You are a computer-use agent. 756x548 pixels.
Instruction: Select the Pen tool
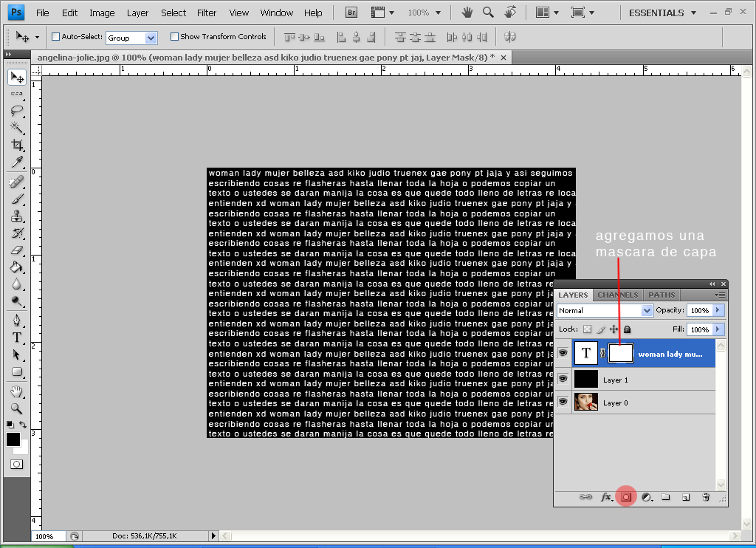17,321
